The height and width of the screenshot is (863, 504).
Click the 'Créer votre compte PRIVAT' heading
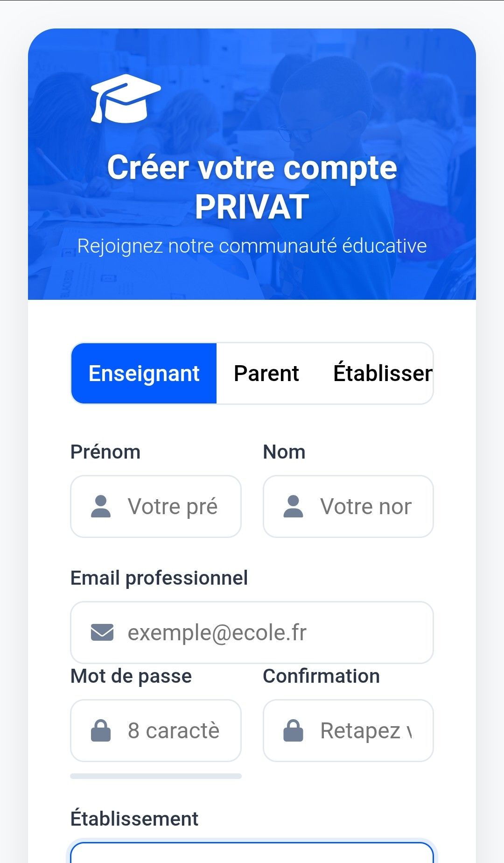pos(252,187)
